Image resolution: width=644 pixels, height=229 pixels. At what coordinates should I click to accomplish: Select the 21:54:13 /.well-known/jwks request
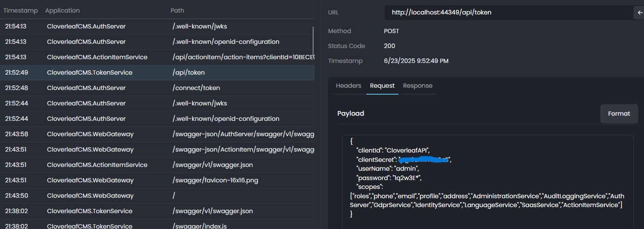157,26
